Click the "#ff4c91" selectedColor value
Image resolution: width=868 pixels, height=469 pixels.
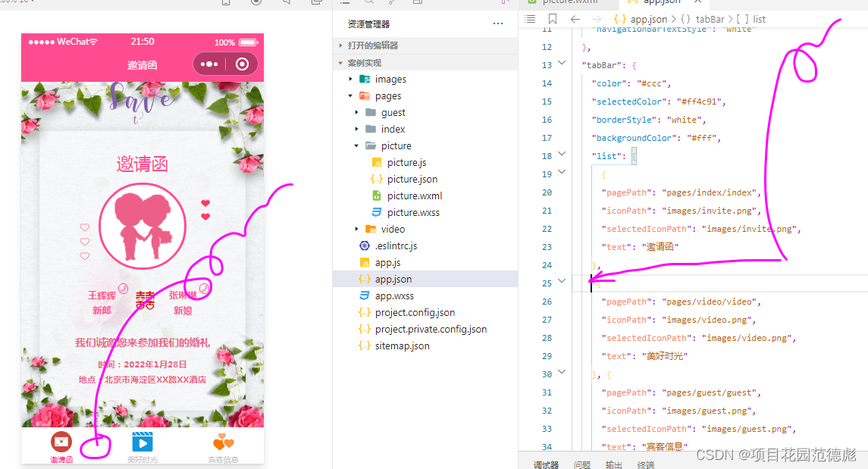tap(699, 102)
